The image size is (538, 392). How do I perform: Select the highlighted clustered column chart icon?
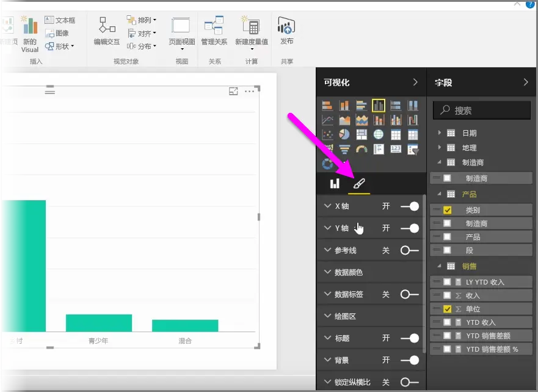click(x=379, y=106)
